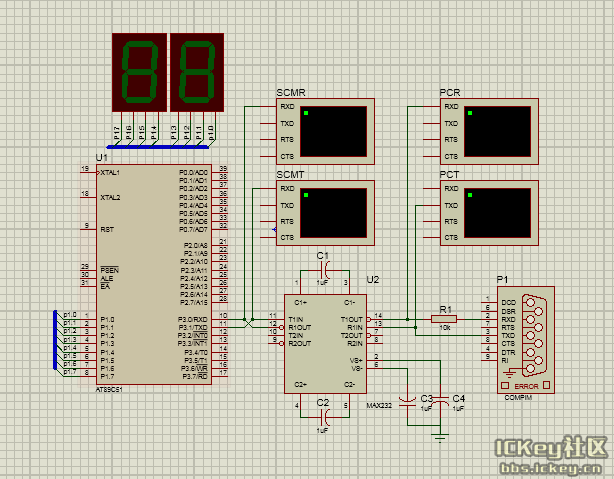Click the VS+ pin label on U2
This screenshot has width=614, height=479.
(356, 360)
